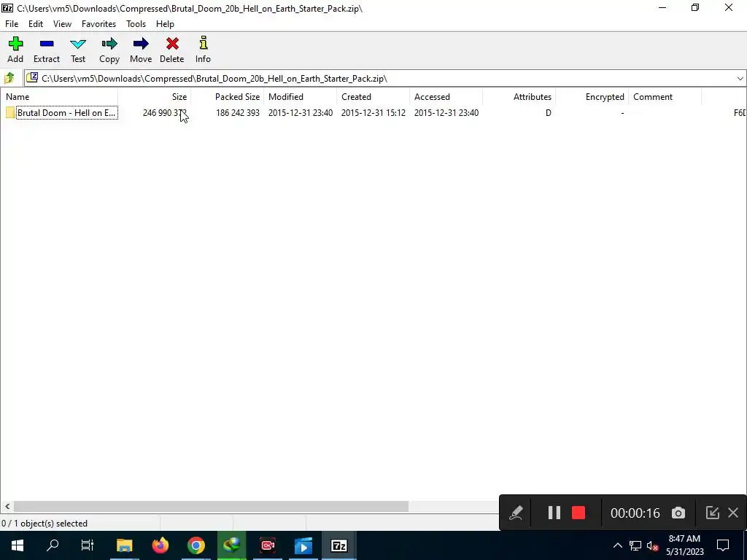Image resolution: width=747 pixels, height=560 pixels.
Task: Click the horizontal scrollbar thumb
Action: click(211, 507)
